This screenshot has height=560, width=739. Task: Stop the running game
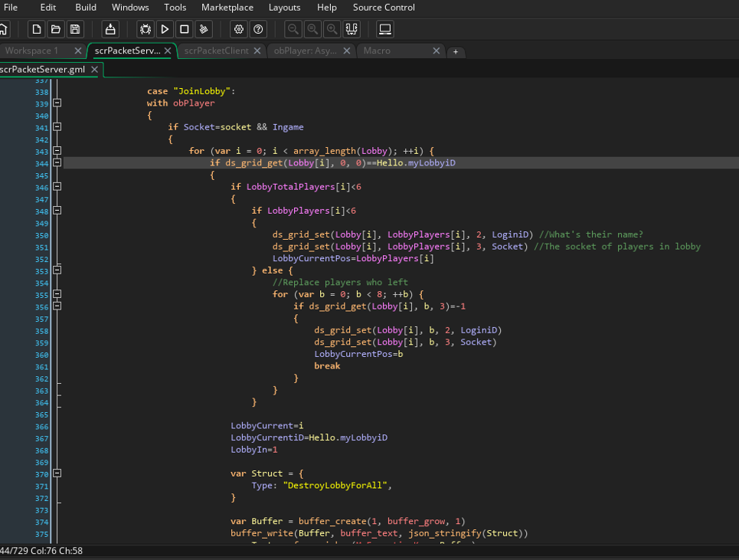[184, 29]
